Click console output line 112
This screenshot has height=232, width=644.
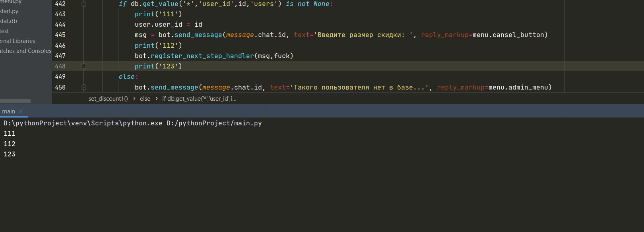click(x=10, y=144)
